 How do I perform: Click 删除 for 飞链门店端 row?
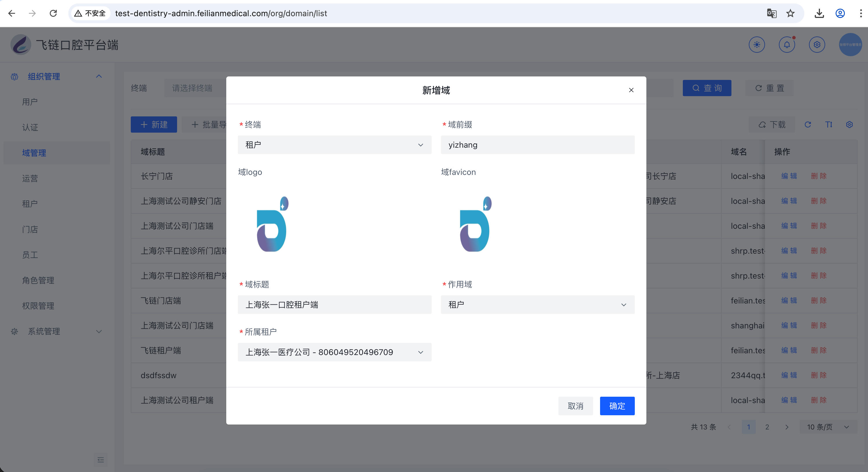819,300
